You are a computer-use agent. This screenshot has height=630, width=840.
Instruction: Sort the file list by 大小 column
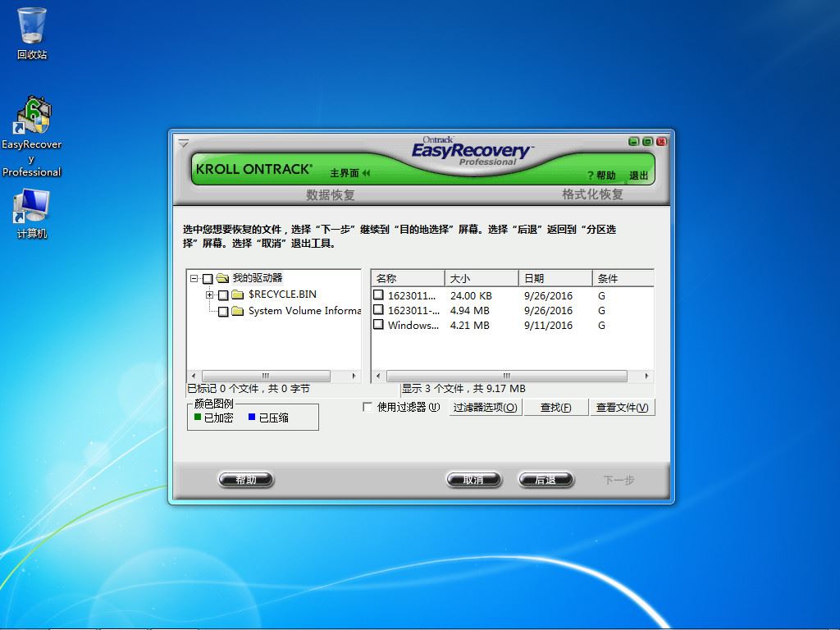coord(482,279)
